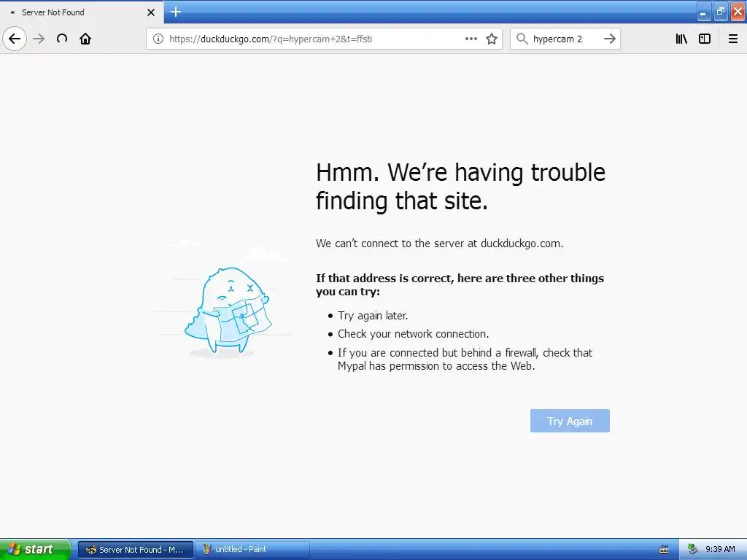Click 'Try again later.' bullet text
This screenshot has width=747, height=560.
373,316
